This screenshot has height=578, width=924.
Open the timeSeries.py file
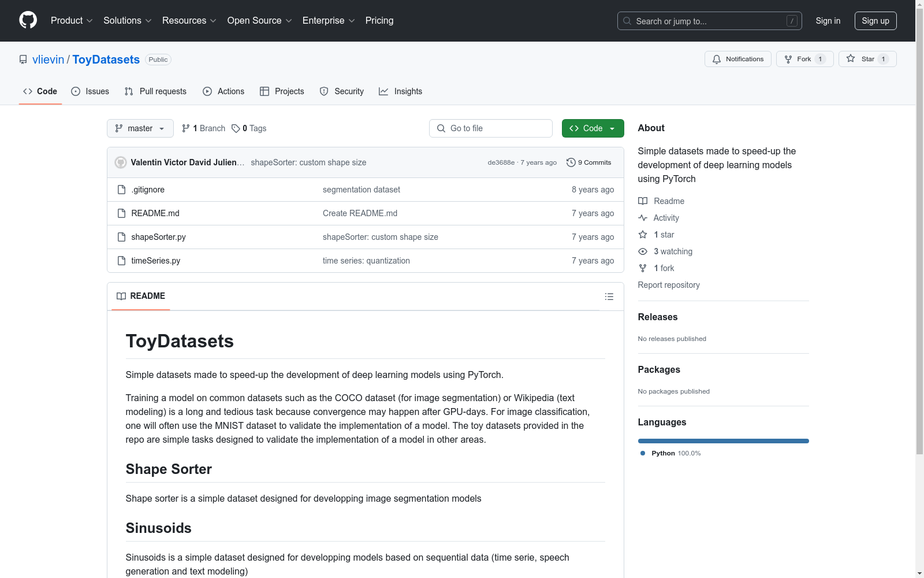click(155, 261)
